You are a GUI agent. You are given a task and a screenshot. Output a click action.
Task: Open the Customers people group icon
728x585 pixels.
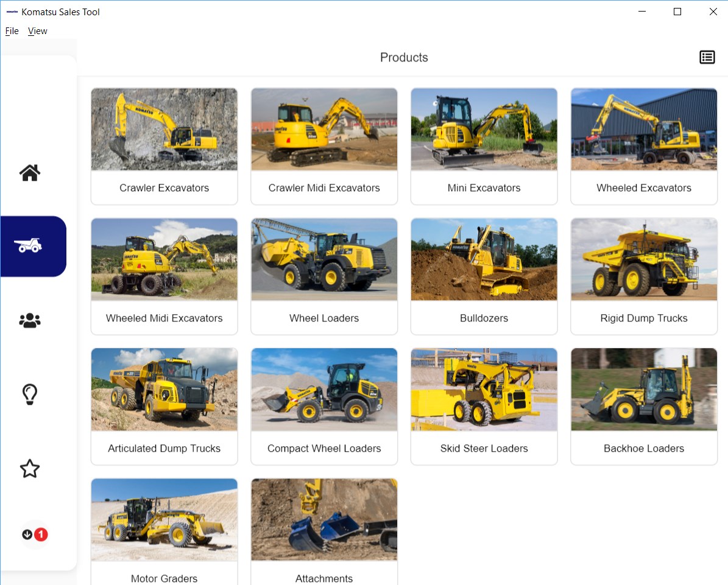(30, 320)
